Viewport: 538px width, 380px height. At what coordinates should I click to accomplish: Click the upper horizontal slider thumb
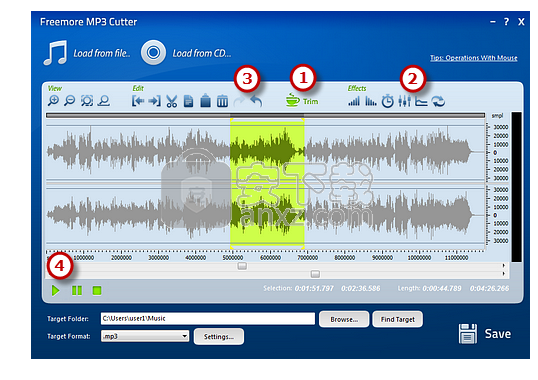click(242, 266)
